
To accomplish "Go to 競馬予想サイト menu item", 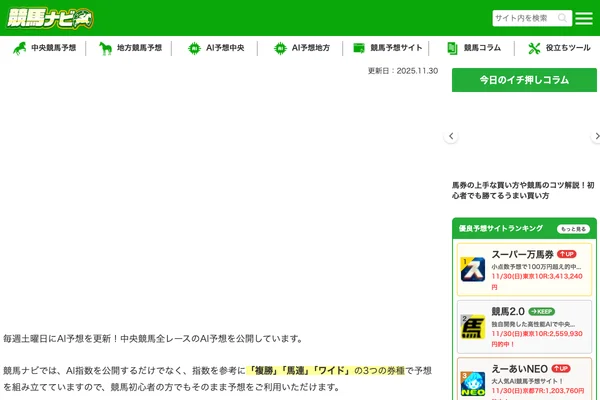I will (396, 48).
